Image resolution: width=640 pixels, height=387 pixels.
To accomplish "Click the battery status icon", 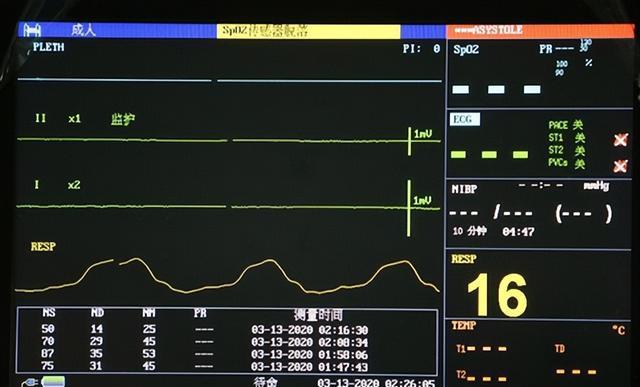I will pyautogui.click(x=53, y=382).
